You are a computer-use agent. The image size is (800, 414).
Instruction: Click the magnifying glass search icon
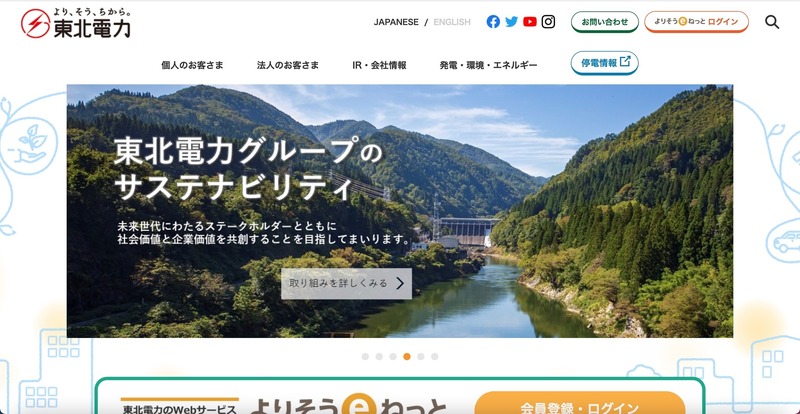pyautogui.click(x=772, y=22)
